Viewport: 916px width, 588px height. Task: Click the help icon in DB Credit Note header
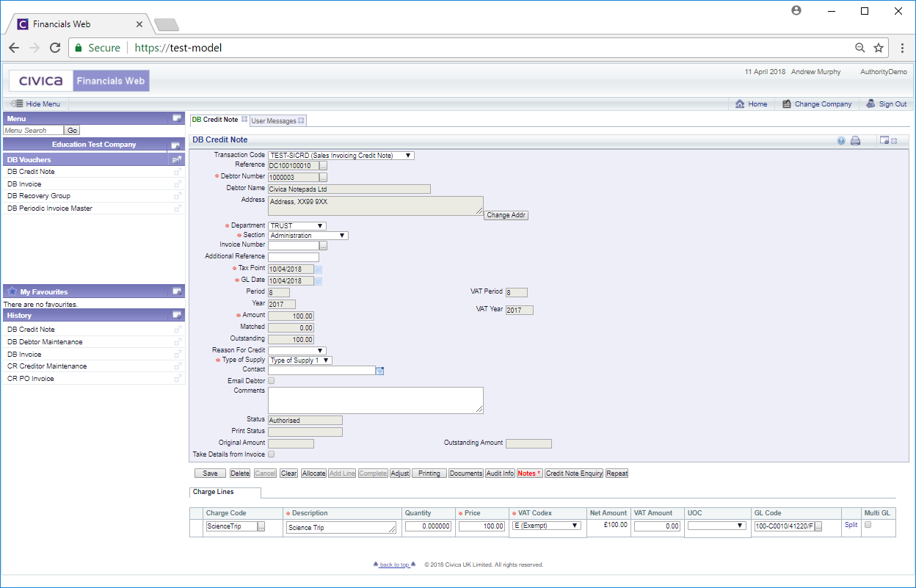click(x=841, y=141)
